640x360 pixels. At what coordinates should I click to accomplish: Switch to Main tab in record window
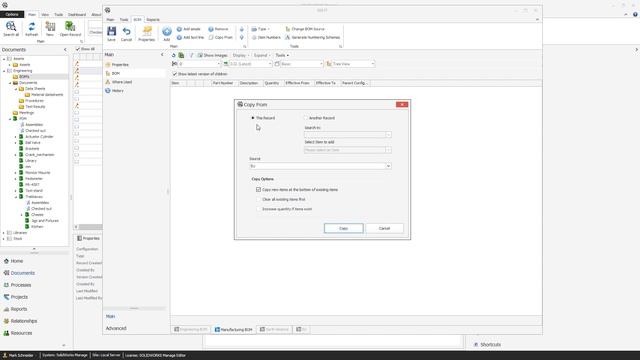[110, 20]
